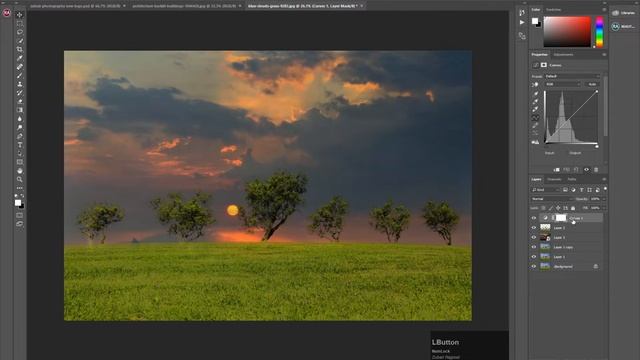The height and width of the screenshot is (360, 640).
Task: Toggle visibility of the layer directly below Curves 1
Action: 533,228
